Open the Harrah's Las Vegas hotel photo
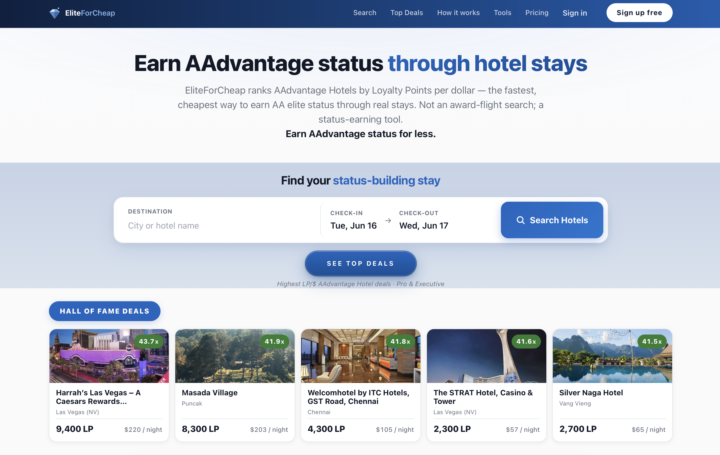The width and height of the screenshot is (720, 455). [109, 356]
